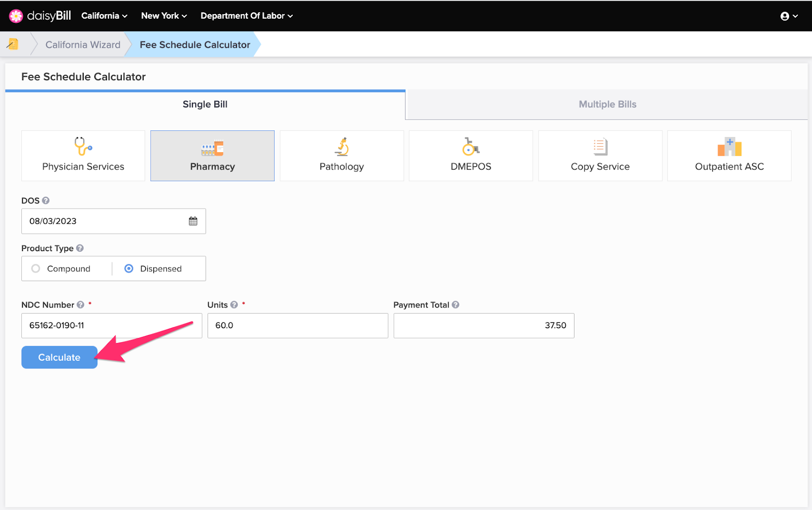
Task: Click the daisyBill flower logo
Action: [16, 16]
